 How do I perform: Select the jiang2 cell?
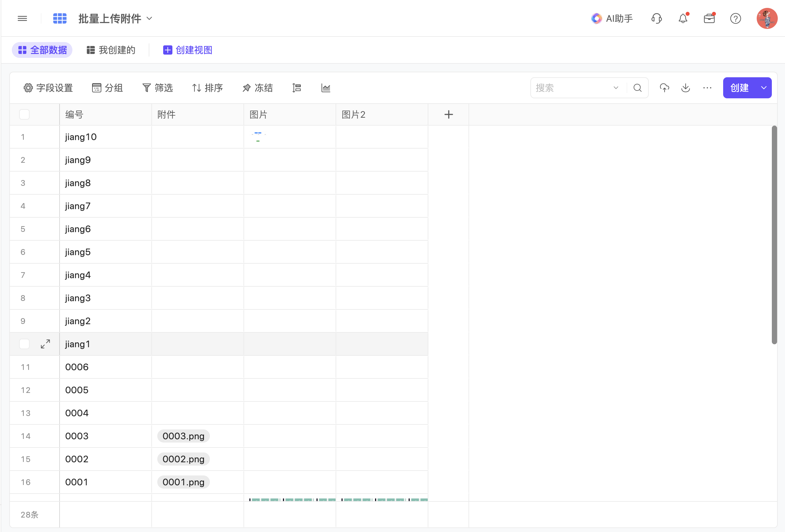pyautogui.click(x=106, y=321)
